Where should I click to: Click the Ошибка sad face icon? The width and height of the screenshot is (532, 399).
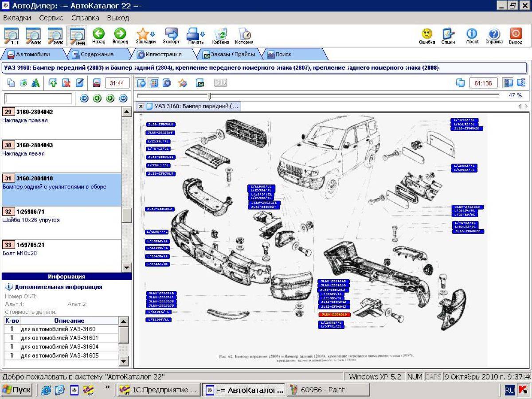(x=427, y=35)
